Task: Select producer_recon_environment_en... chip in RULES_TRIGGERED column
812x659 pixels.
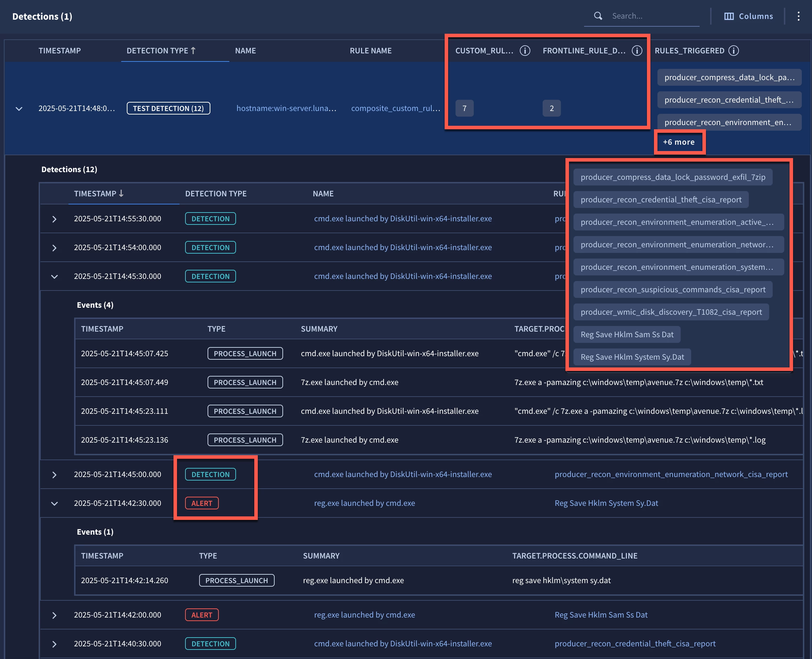Action: point(729,122)
